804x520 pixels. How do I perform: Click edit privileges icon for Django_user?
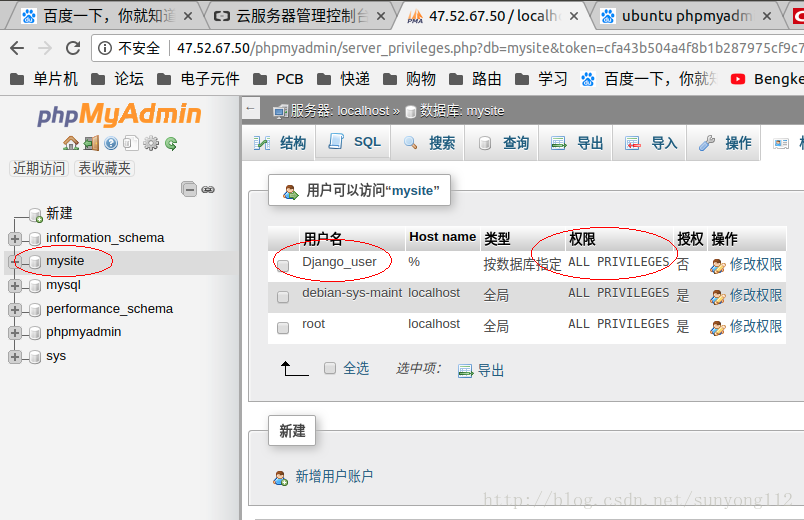click(718, 266)
